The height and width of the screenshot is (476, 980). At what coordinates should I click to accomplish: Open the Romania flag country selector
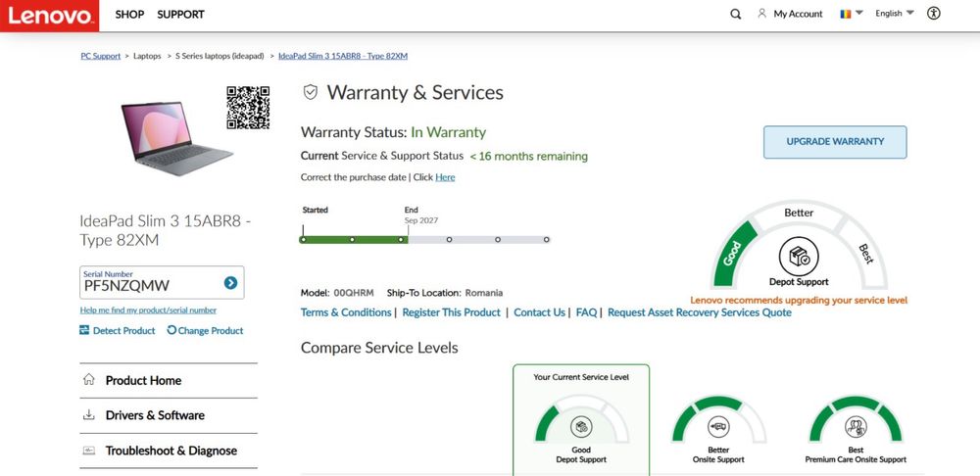coord(851,13)
